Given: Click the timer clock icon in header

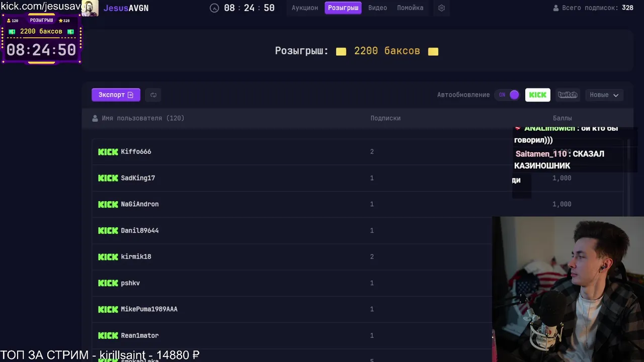Looking at the screenshot, I should coord(214,8).
